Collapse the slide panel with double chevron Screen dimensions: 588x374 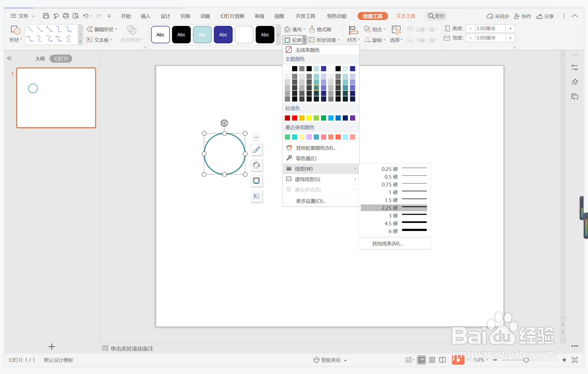tap(9, 58)
